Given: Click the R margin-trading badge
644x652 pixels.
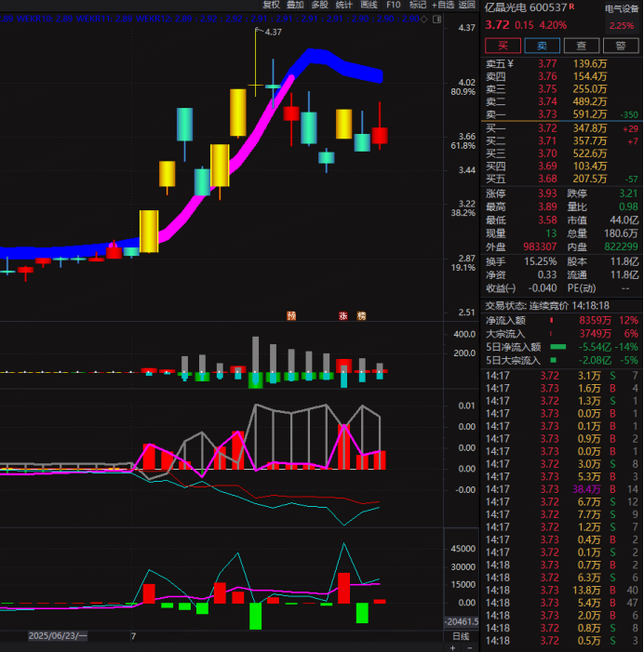Looking at the screenshot, I should coord(572,6).
